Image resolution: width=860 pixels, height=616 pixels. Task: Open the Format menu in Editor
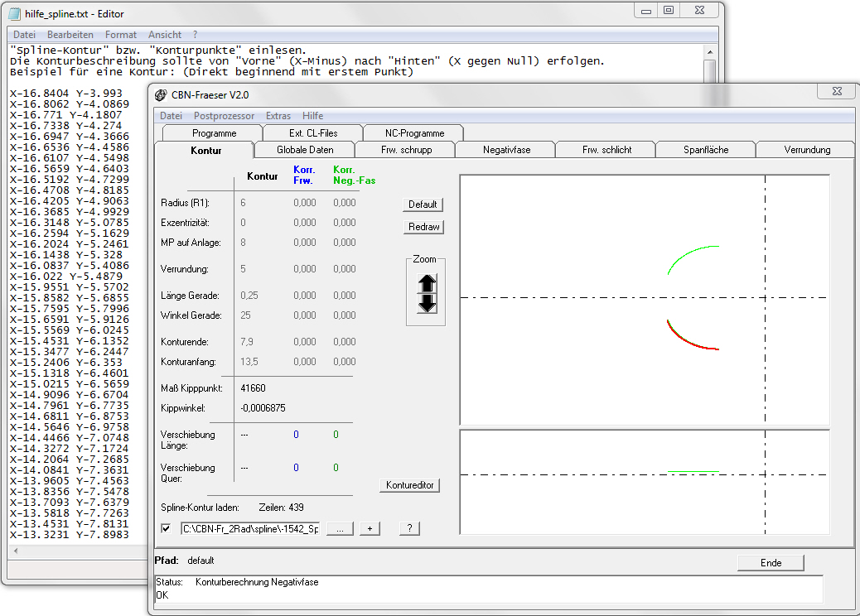pyautogui.click(x=121, y=35)
